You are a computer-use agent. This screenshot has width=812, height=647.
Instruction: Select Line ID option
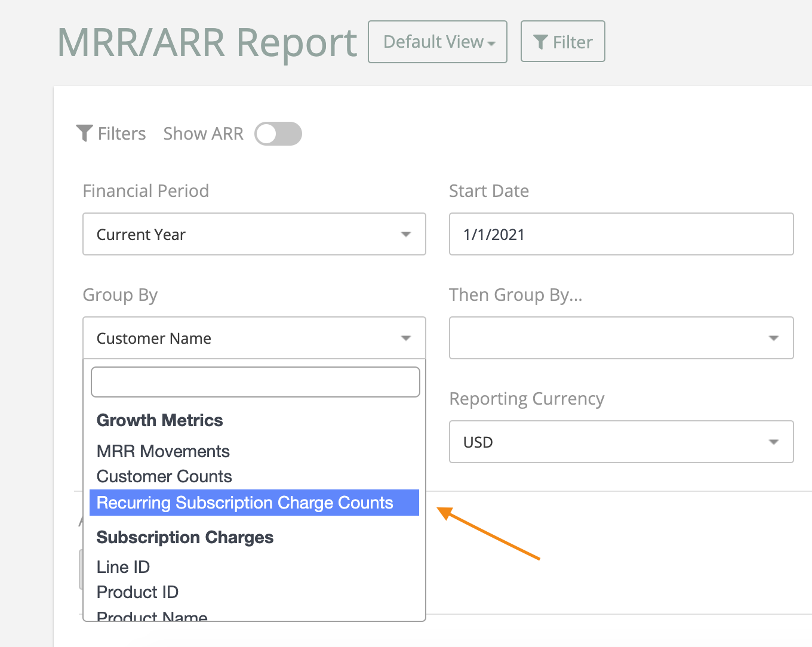pyautogui.click(x=254, y=567)
